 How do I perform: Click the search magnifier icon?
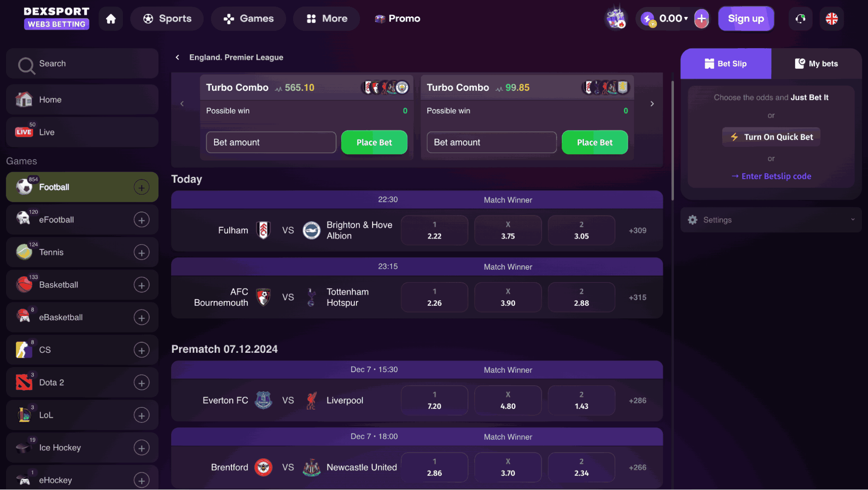pos(26,65)
